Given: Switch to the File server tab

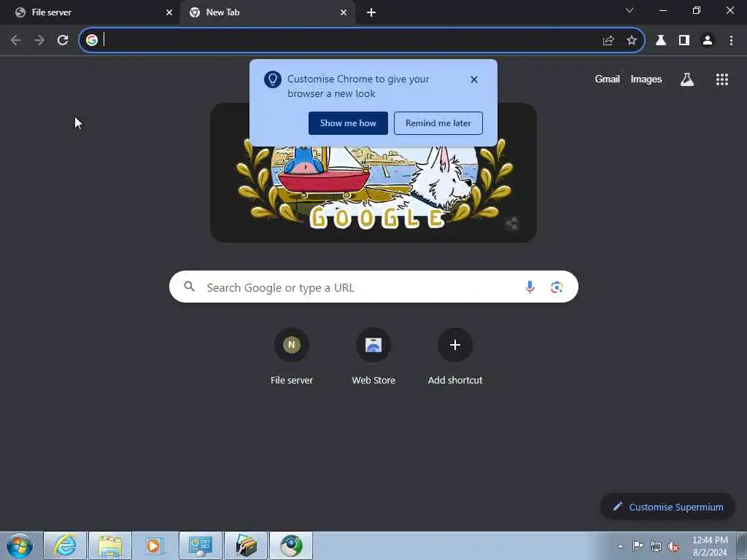Looking at the screenshot, I should 89,12.
